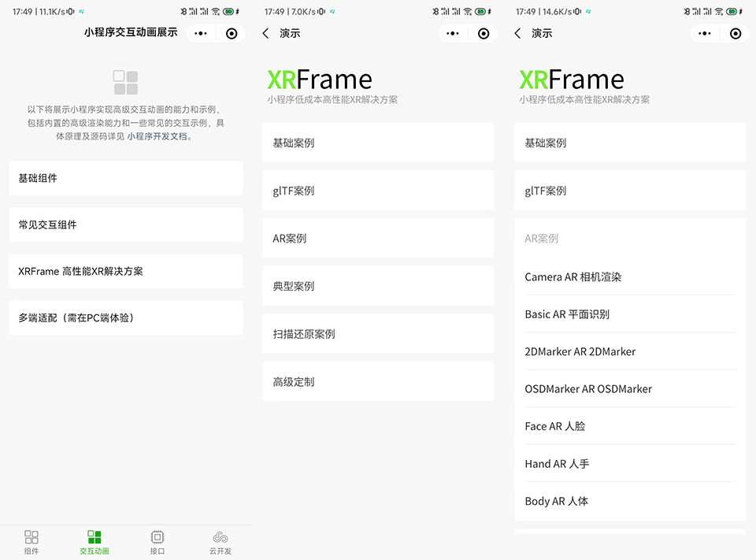The width and height of the screenshot is (756, 560).
Task: Expand the 常见交互组件 section
Action: coord(126,224)
